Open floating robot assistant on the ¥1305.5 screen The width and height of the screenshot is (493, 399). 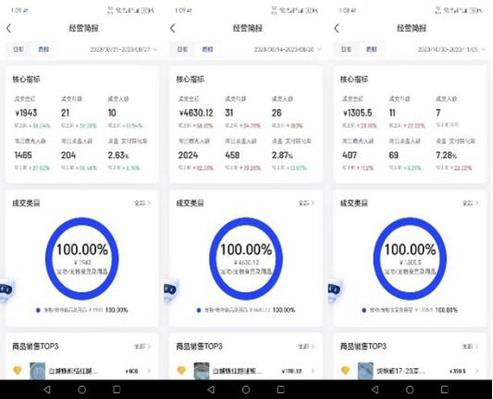[335, 290]
